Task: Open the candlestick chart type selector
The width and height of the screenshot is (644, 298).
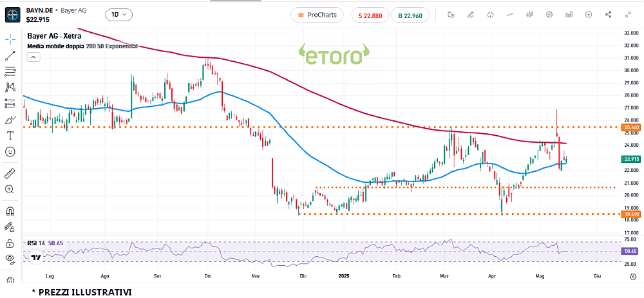Action: (529, 15)
